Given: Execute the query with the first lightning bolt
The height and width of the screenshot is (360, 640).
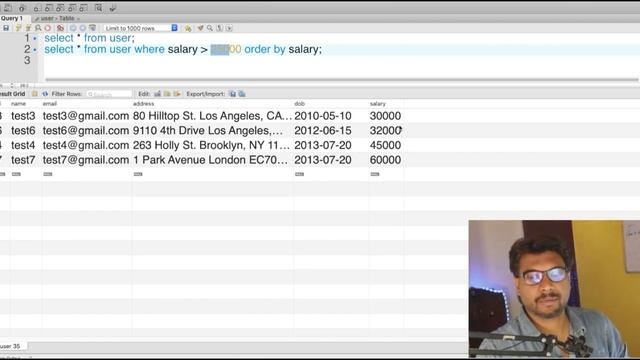Looking at the screenshot, I should 18,28.
